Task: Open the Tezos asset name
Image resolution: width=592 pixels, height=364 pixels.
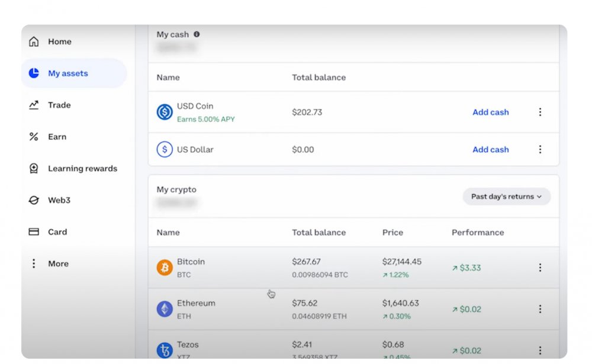Action: 188,344
